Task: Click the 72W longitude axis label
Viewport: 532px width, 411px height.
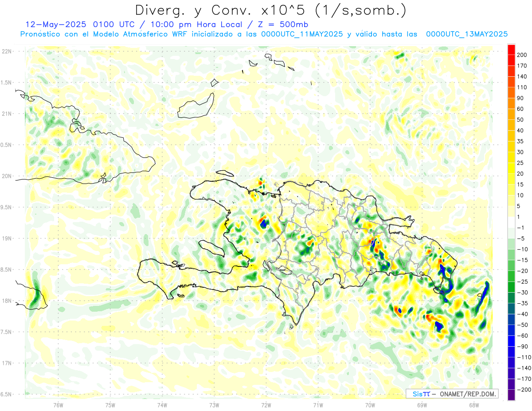Action: 266,405
